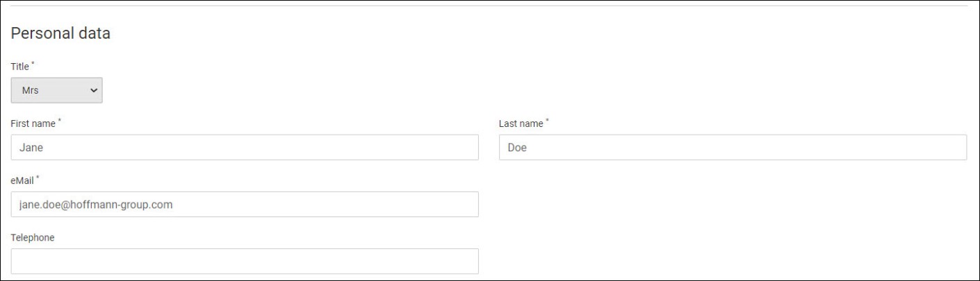
Task: Click the required asterisk beside Last name
Action: pos(547,121)
